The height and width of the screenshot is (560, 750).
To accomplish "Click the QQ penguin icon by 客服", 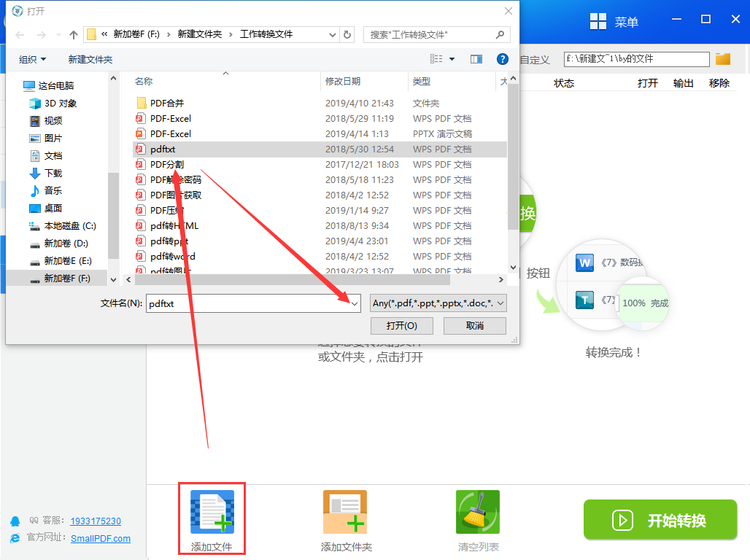I will [x=15, y=521].
